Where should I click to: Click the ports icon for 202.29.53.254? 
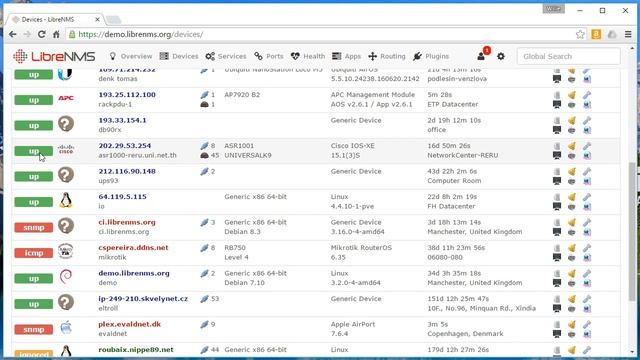coord(204,146)
